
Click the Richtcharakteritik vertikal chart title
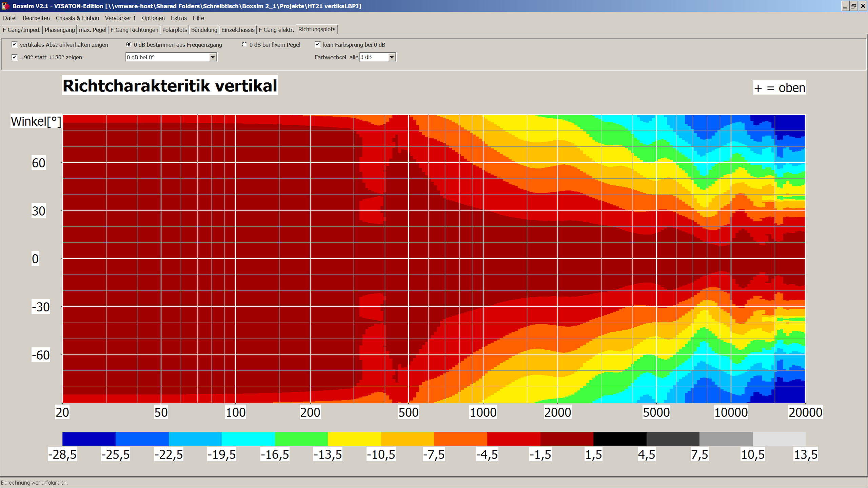(170, 85)
